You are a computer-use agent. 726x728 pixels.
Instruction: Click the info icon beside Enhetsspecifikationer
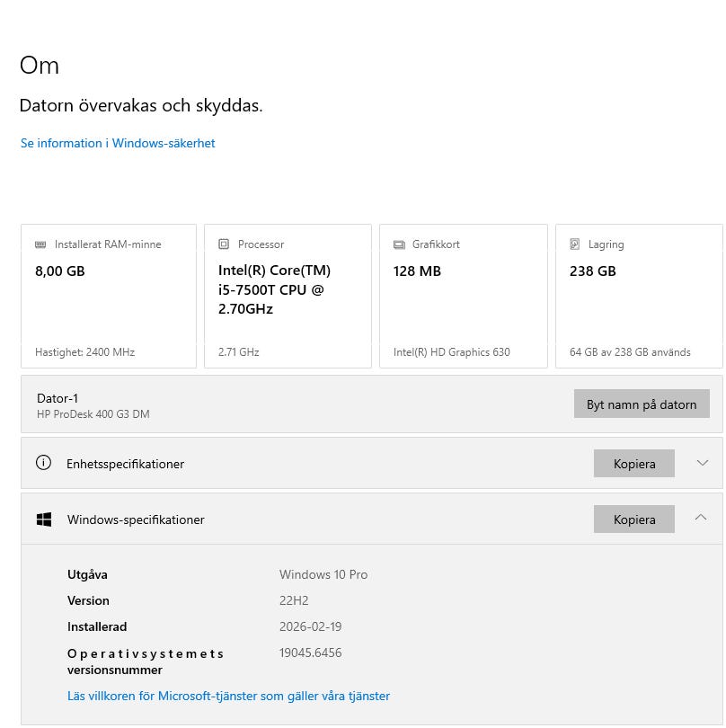tap(43, 464)
